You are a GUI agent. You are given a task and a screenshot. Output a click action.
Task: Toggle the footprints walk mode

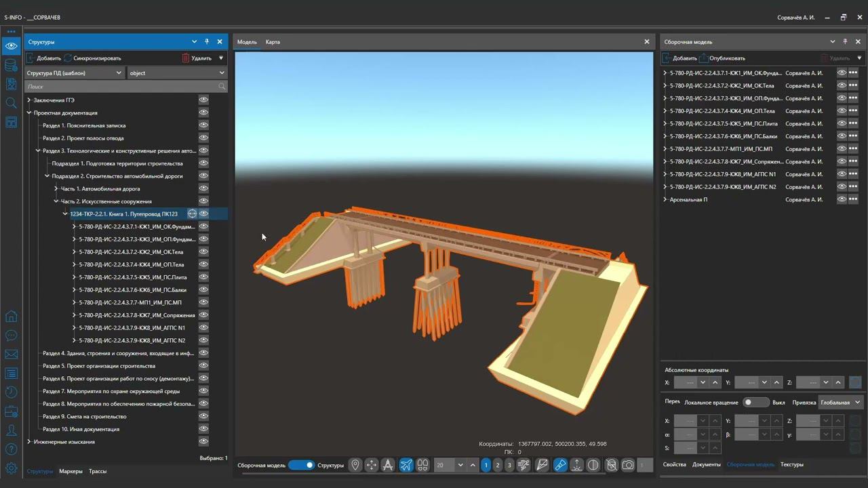422,465
